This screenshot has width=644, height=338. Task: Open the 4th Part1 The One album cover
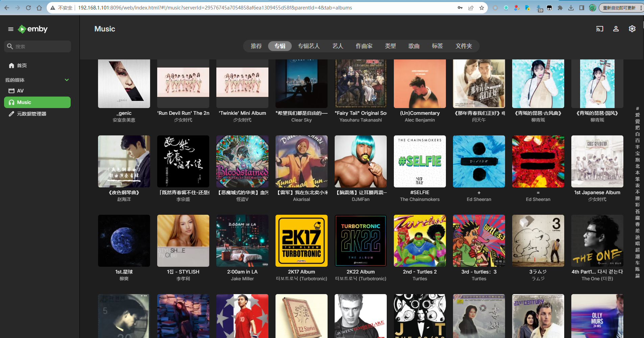pyautogui.click(x=597, y=241)
